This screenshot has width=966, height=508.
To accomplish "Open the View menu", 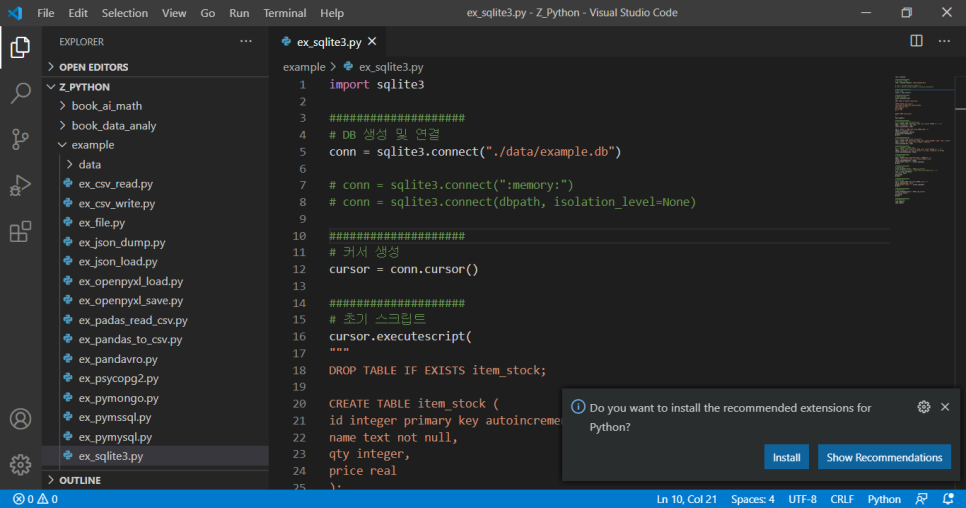I will click(x=174, y=13).
